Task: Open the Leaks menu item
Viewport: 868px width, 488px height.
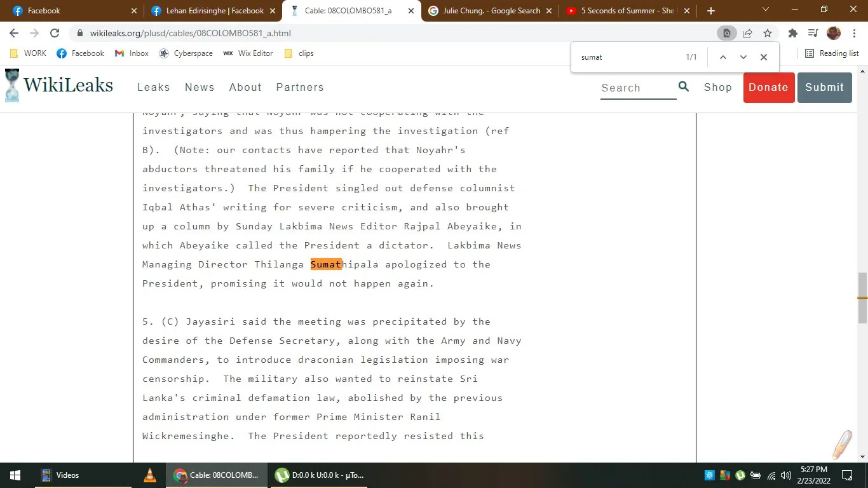Action: 154,87
